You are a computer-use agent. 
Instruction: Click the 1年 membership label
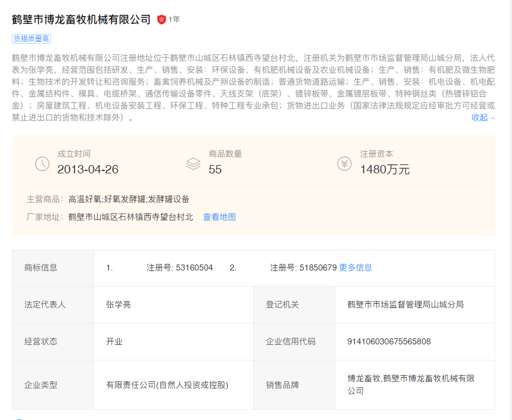point(174,20)
